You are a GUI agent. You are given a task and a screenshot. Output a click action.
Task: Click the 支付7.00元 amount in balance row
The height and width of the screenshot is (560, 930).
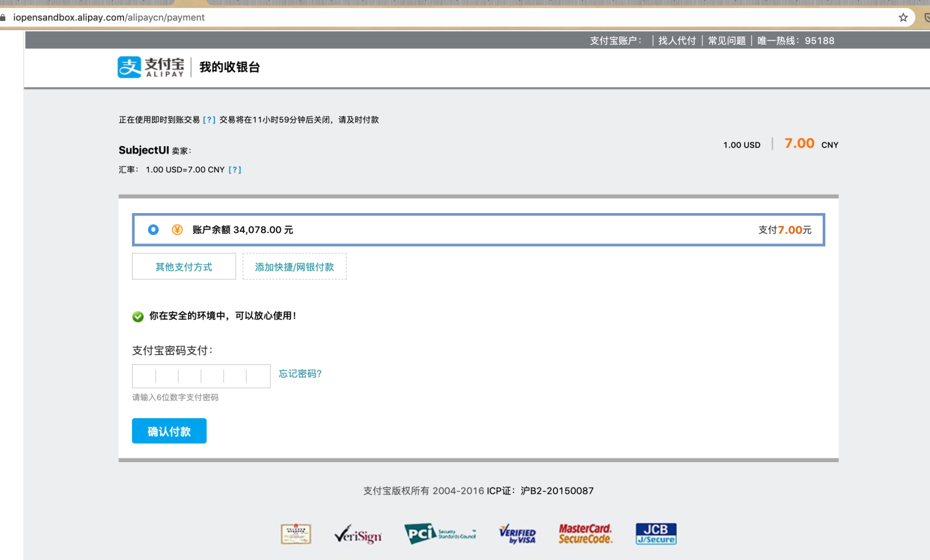pyautogui.click(x=785, y=230)
